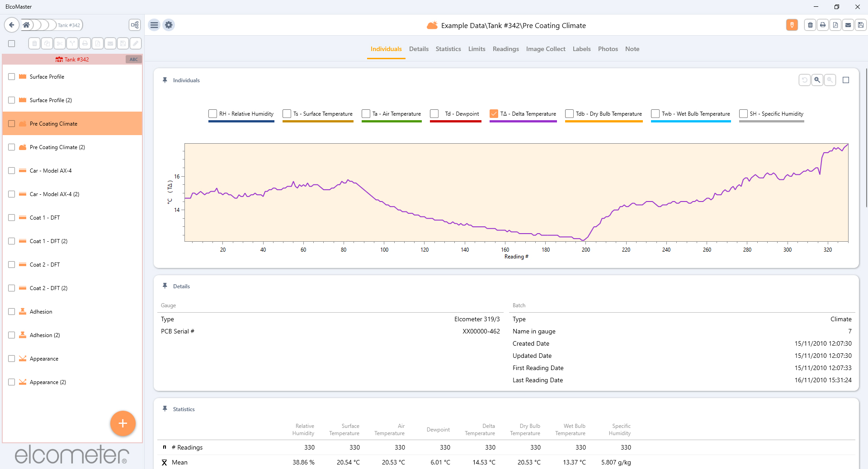Open the Limits tab
868x469 pixels.
tap(476, 49)
